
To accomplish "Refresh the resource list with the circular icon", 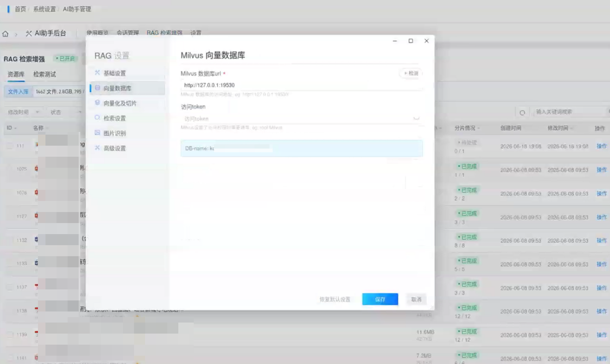I will coord(522,113).
